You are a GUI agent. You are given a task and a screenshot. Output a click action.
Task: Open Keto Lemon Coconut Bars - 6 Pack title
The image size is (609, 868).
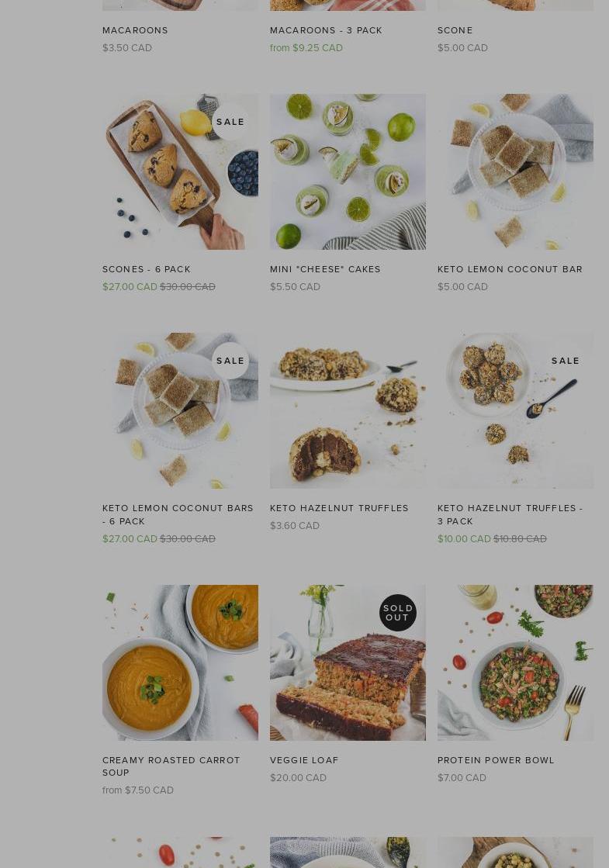click(178, 515)
